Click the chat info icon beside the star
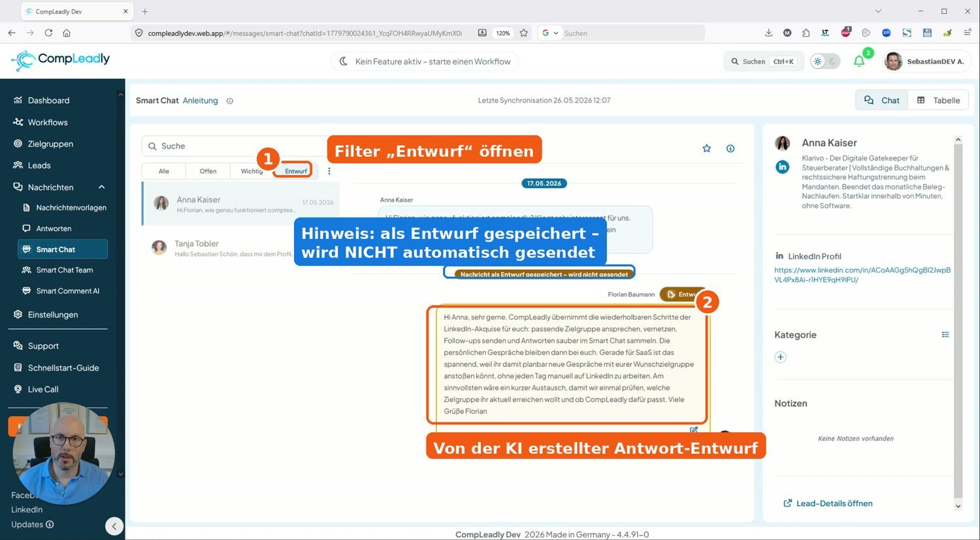980x540 pixels. [730, 148]
